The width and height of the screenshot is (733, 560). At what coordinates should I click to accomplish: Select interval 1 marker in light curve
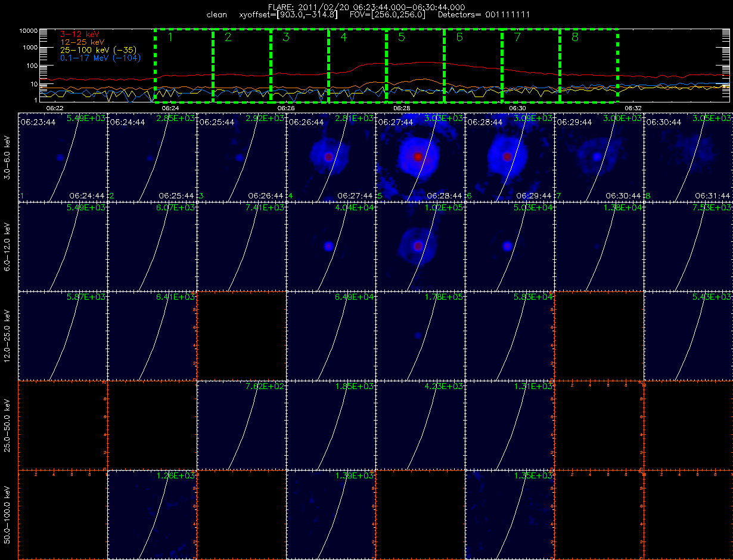click(170, 38)
